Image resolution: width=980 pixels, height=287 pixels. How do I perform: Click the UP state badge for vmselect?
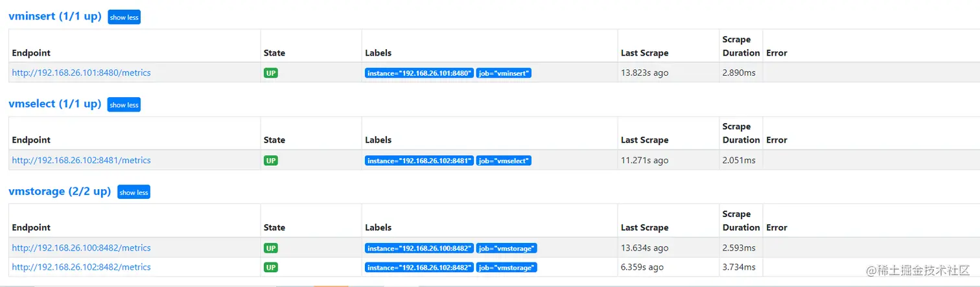[271, 160]
